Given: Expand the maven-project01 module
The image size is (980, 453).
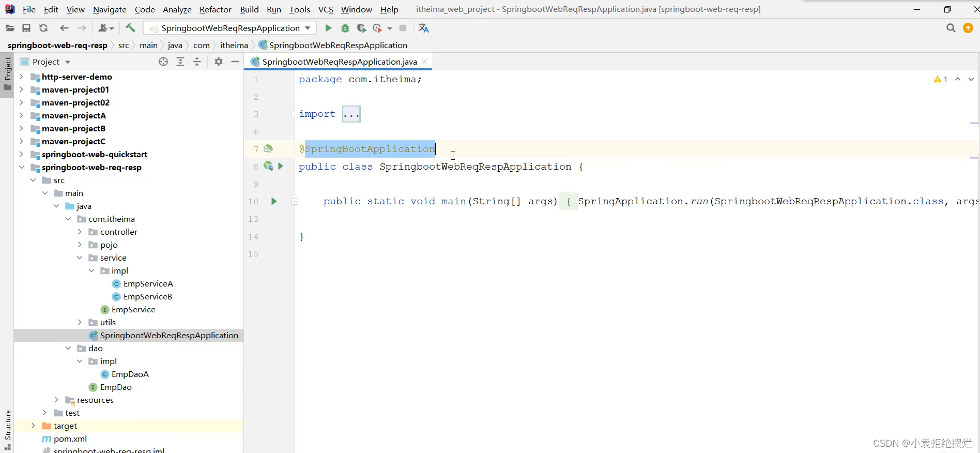Looking at the screenshot, I should 21,89.
